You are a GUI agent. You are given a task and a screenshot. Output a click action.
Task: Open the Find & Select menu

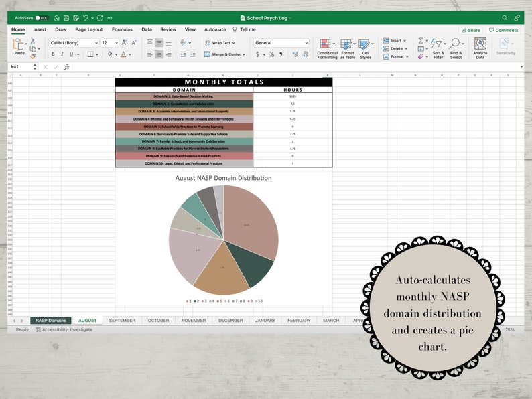click(456, 49)
